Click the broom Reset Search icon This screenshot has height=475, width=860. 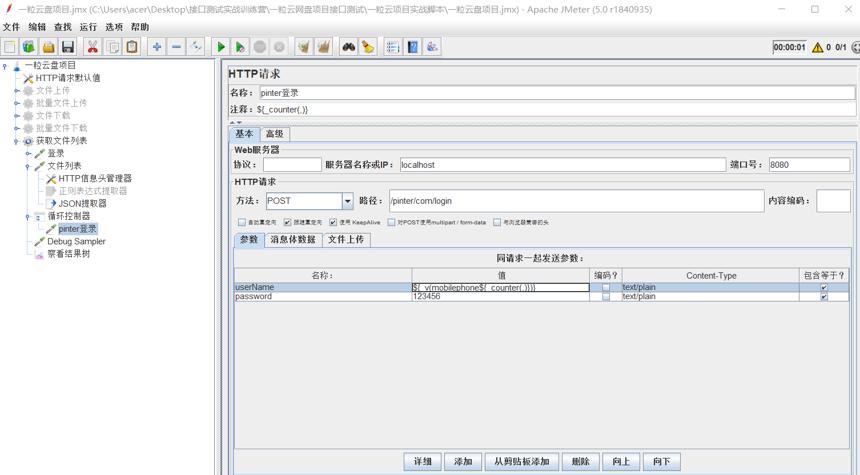click(368, 47)
